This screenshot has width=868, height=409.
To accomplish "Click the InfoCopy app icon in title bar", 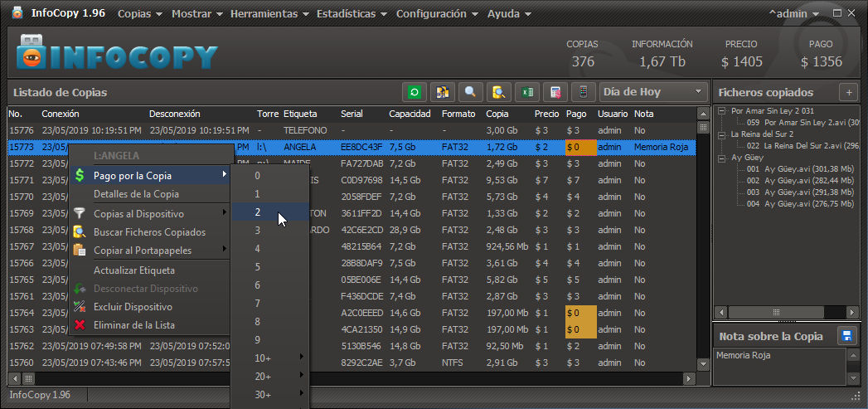I will click(17, 12).
